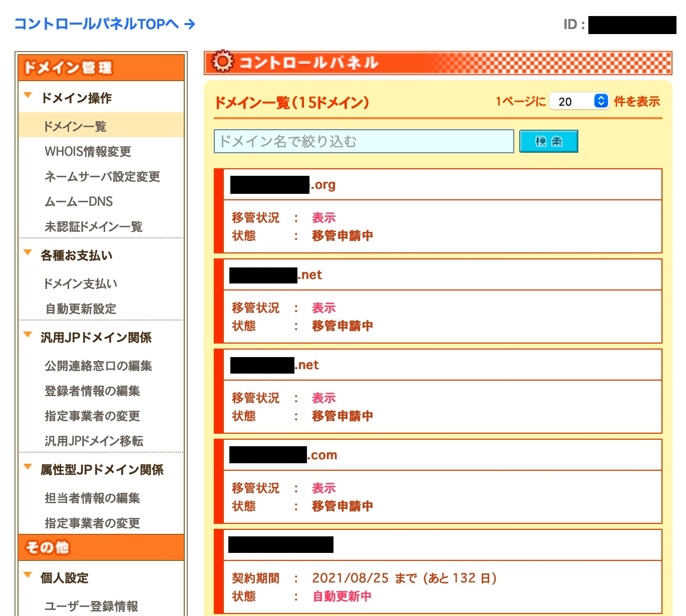Go to コントロールパネルTOPへ link
686x616 pixels.
click(104, 24)
